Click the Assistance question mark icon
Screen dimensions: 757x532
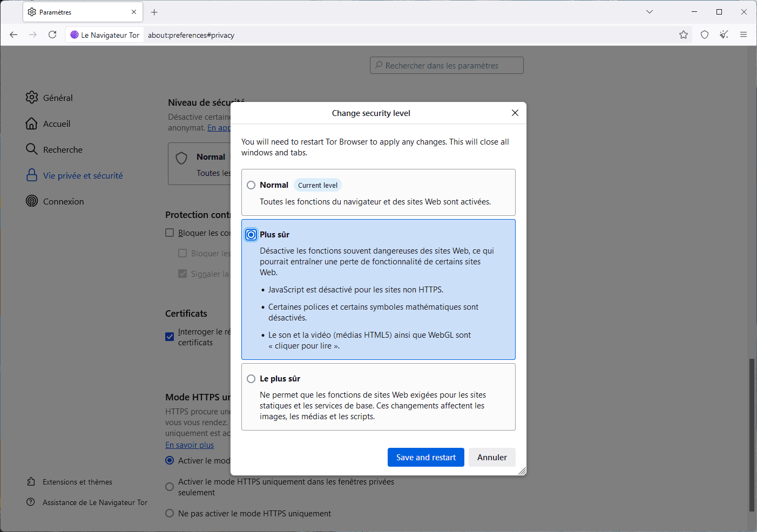pyautogui.click(x=31, y=502)
